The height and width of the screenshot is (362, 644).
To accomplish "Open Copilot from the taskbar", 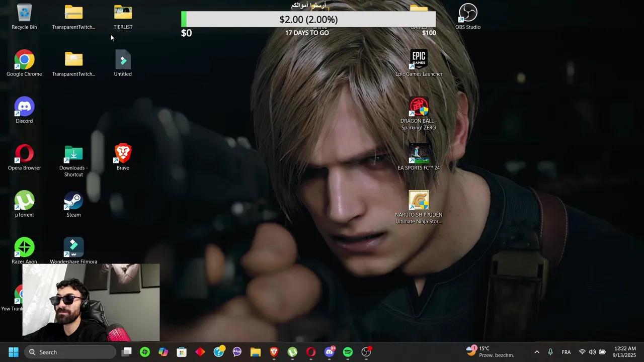I will (x=163, y=352).
